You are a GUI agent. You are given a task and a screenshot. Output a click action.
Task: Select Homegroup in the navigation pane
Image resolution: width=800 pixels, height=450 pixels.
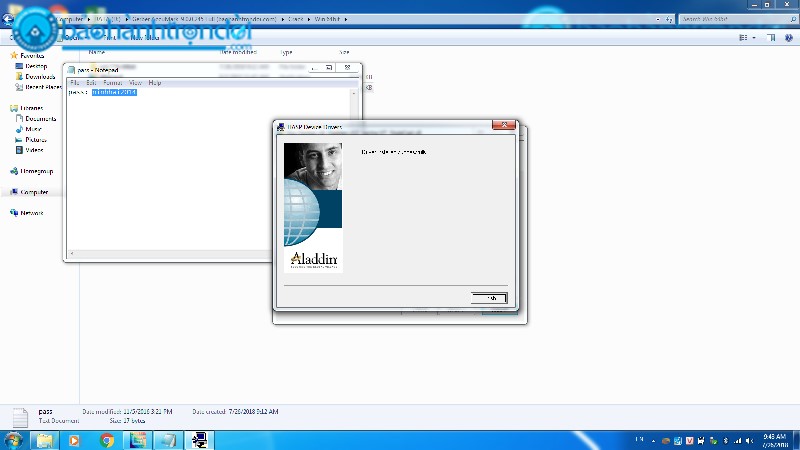[x=36, y=171]
